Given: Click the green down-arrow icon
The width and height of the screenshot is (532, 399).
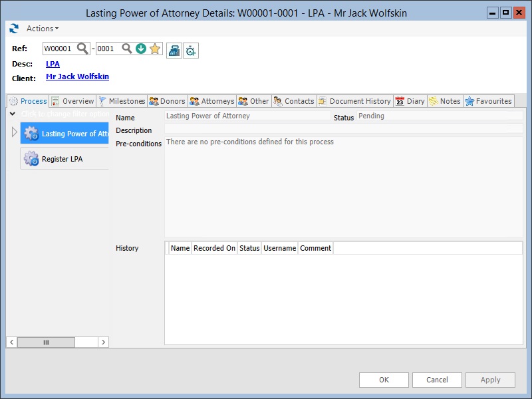Looking at the screenshot, I should 140,49.
